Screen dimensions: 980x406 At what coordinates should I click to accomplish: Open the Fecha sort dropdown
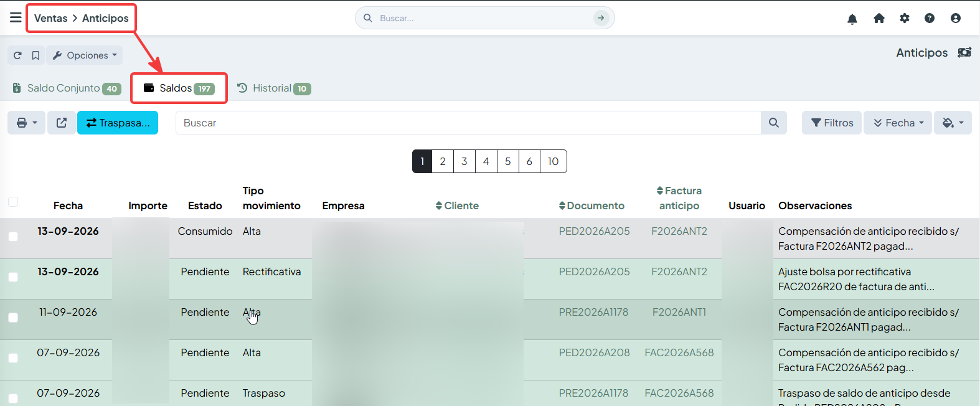pyautogui.click(x=898, y=123)
